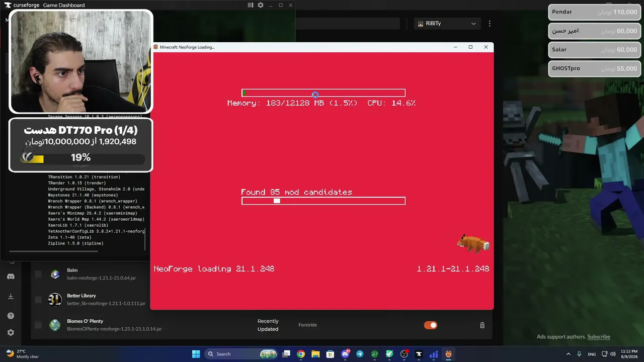The width and height of the screenshot is (644, 362).
Task: Click the Forstride author name
Action: [307, 325]
